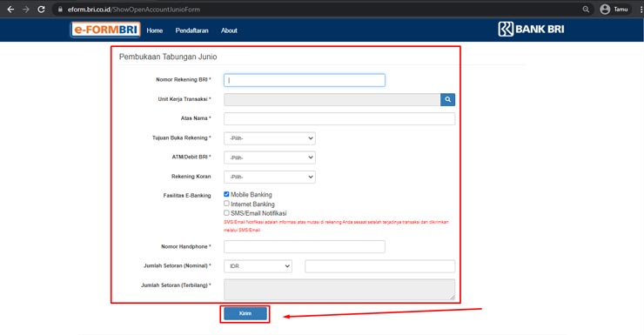Click the Atas Nama label
644x335 pixels.
point(196,118)
